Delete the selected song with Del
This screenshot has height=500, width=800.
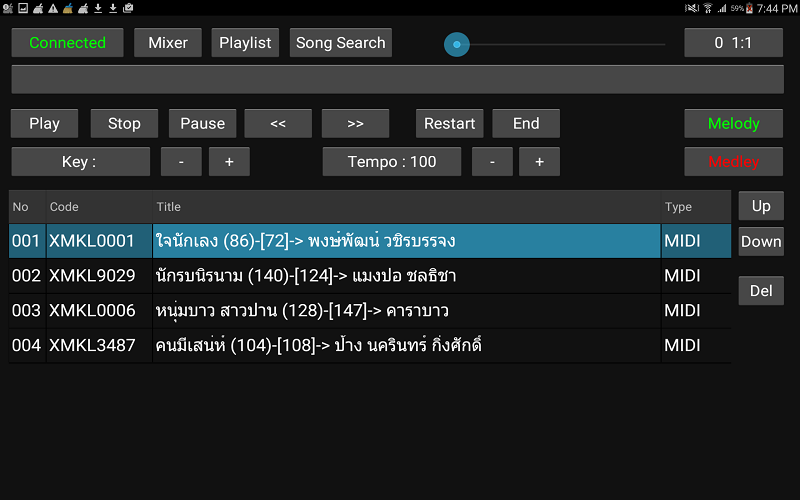click(x=761, y=291)
